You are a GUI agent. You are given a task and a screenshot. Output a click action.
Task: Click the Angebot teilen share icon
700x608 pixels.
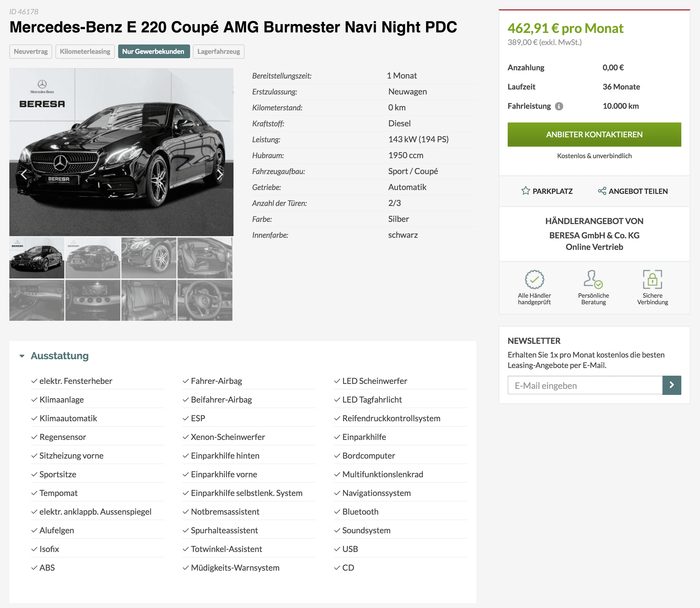[x=602, y=191]
